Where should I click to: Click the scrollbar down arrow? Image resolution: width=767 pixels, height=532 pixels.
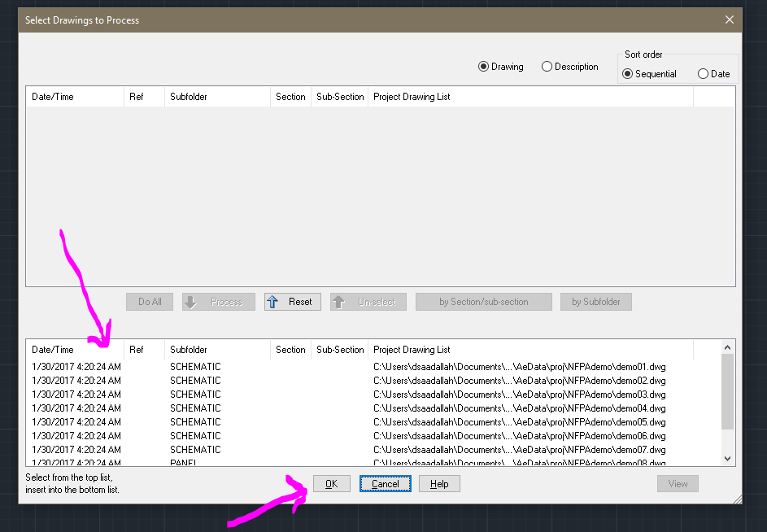(x=727, y=458)
